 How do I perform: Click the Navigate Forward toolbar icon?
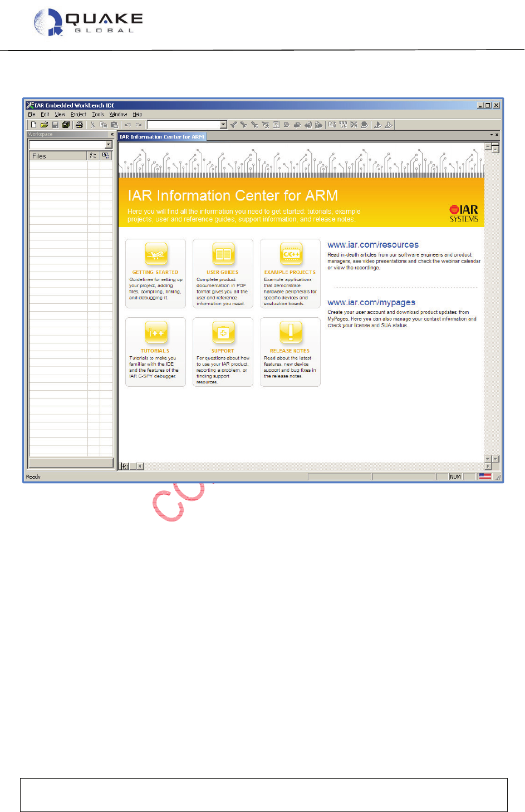click(318, 125)
